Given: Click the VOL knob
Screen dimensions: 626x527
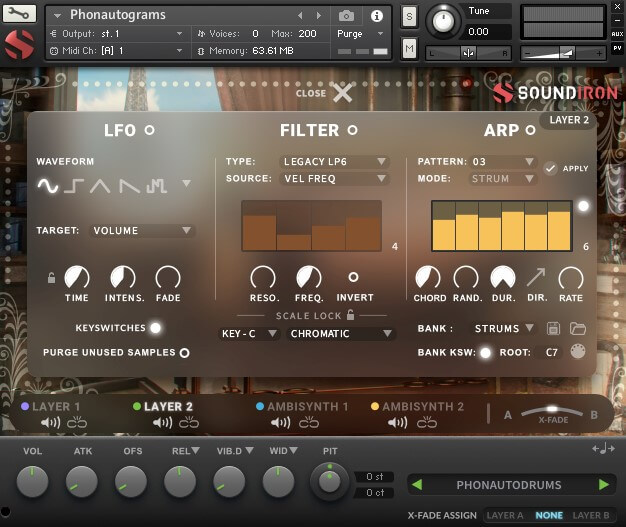Looking at the screenshot, I should click(32, 481).
